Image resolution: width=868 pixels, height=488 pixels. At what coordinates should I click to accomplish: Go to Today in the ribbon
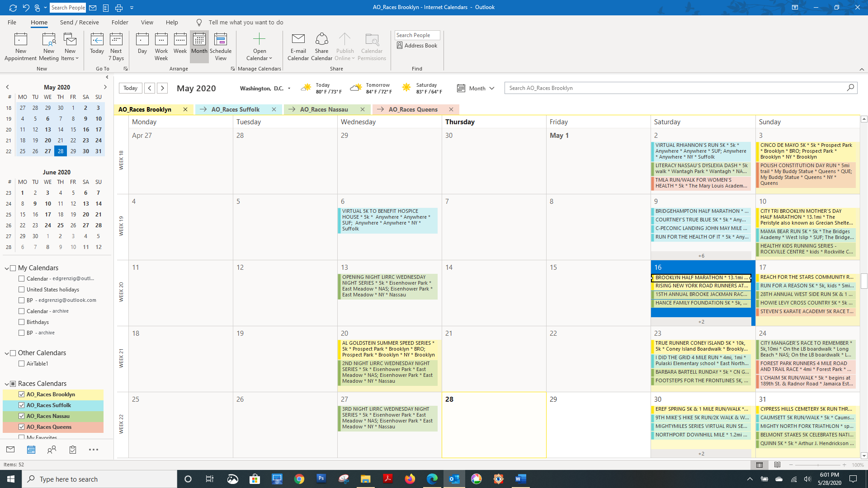pyautogui.click(x=97, y=43)
